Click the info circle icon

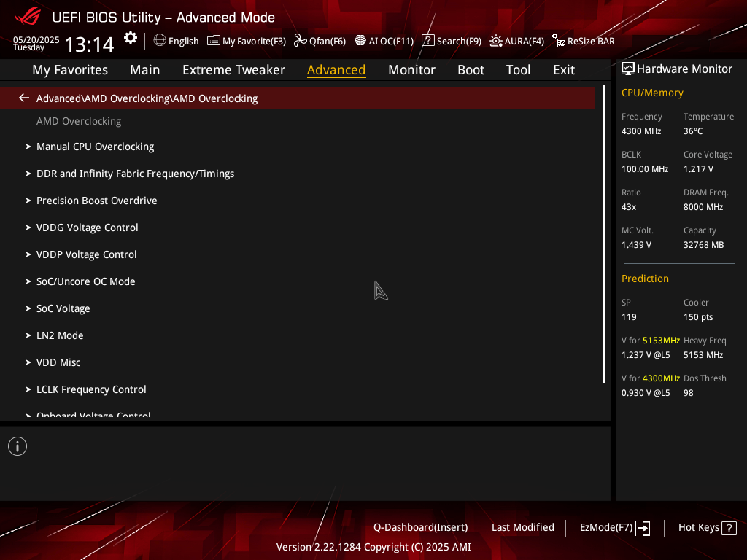click(x=18, y=446)
